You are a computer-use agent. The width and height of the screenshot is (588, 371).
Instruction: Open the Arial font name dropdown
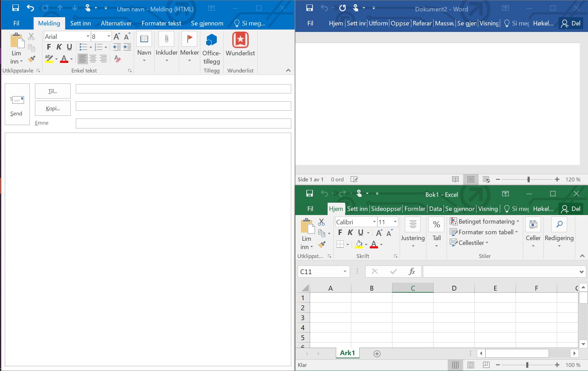click(x=88, y=36)
